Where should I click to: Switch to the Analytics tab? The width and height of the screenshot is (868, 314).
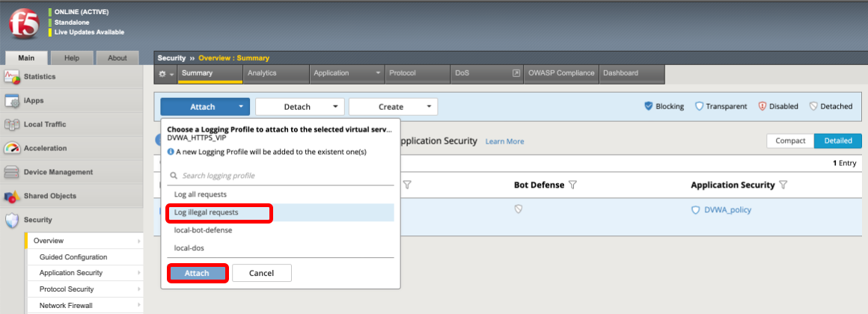point(262,73)
